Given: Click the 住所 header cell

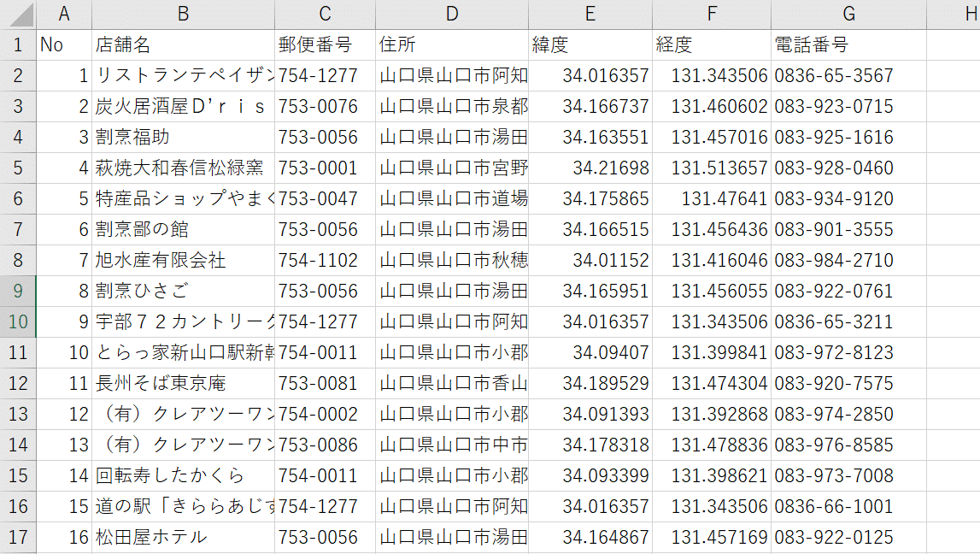Looking at the screenshot, I should [x=452, y=45].
